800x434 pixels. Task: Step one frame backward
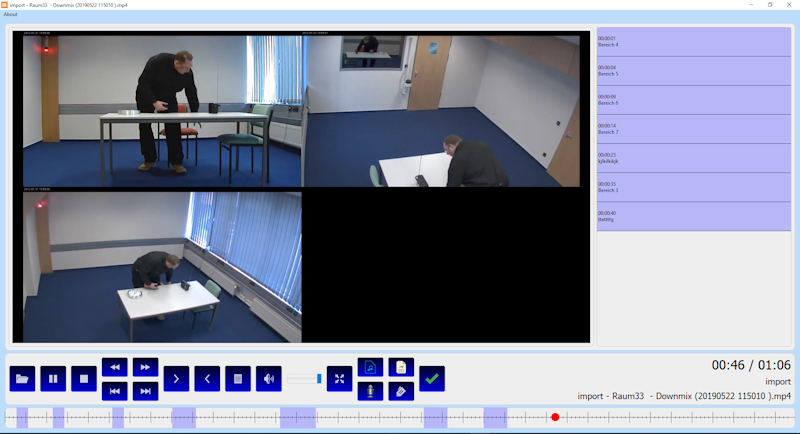click(207, 379)
